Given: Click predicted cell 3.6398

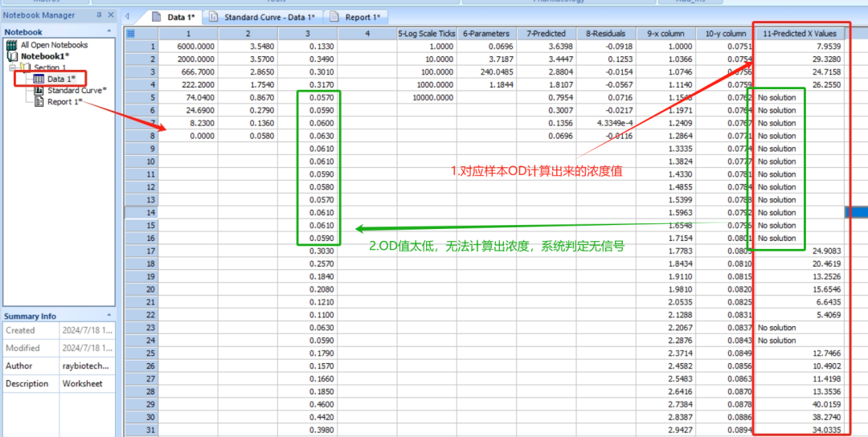Looking at the screenshot, I should pyautogui.click(x=547, y=47).
